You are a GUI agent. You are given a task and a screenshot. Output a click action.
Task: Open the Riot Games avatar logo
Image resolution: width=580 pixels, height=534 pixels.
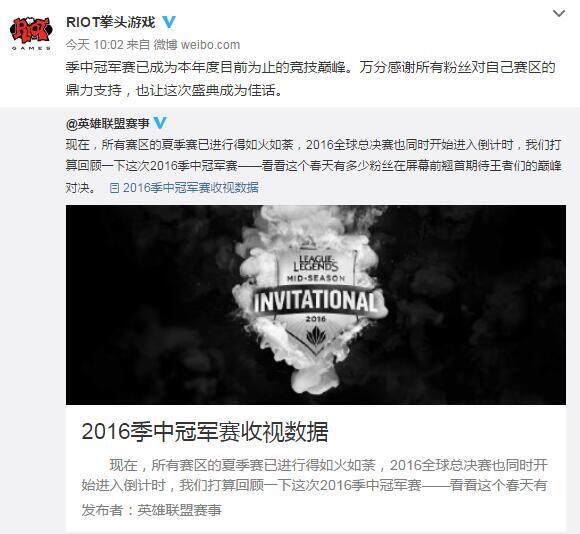click(x=31, y=34)
